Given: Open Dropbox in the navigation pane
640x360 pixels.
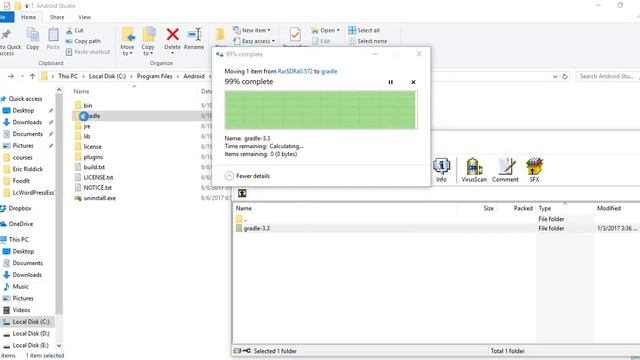Looking at the screenshot, I should coord(19,208).
